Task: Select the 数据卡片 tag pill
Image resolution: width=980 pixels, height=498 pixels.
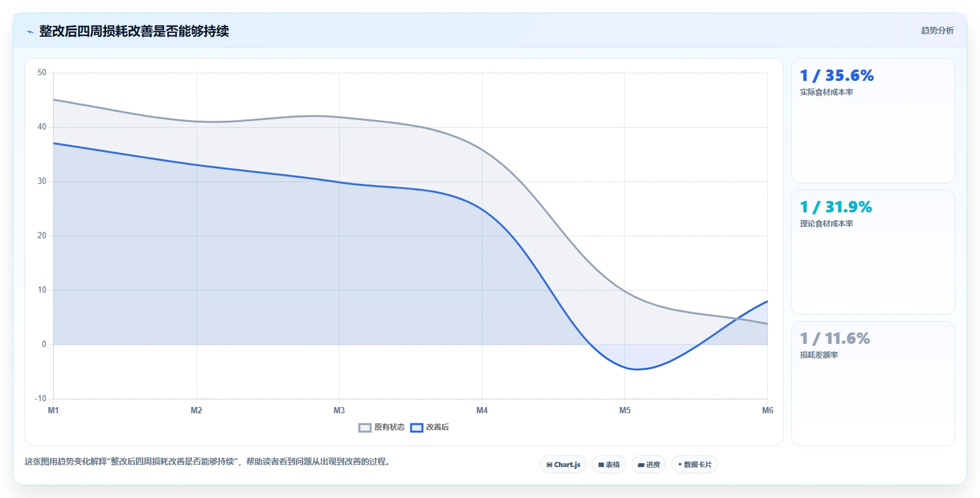Action: [695, 465]
